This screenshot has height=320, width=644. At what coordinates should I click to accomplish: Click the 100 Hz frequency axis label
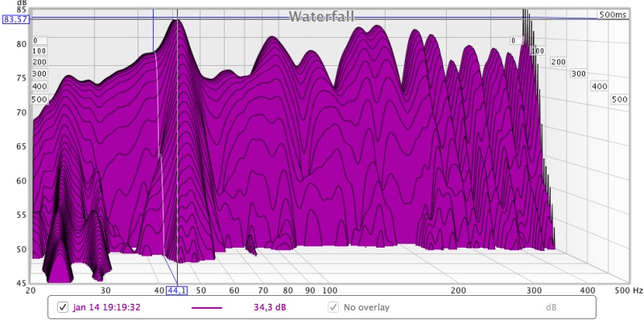tap(330, 291)
